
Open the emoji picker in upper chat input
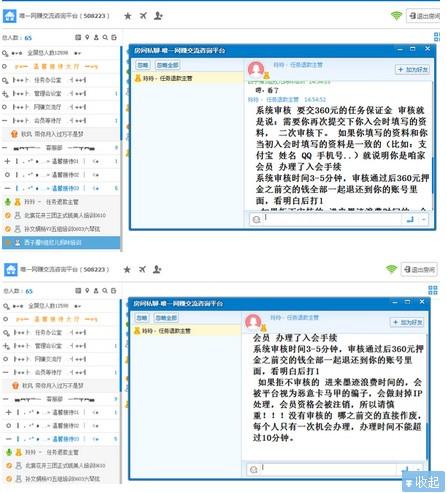pyautogui.click(x=256, y=219)
